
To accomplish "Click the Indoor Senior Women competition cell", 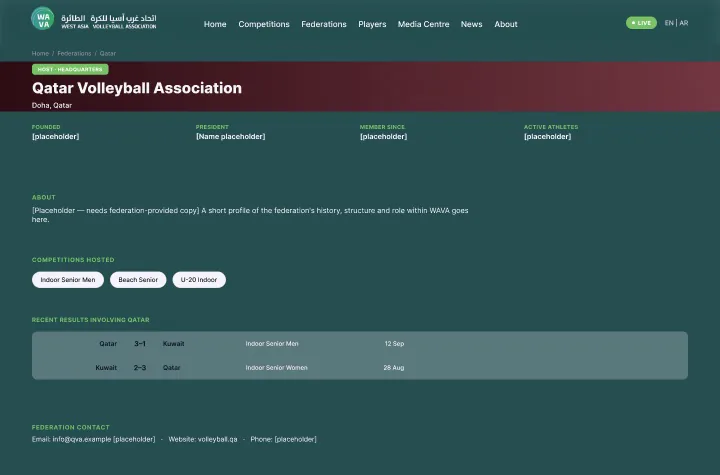I will point(276,368).
